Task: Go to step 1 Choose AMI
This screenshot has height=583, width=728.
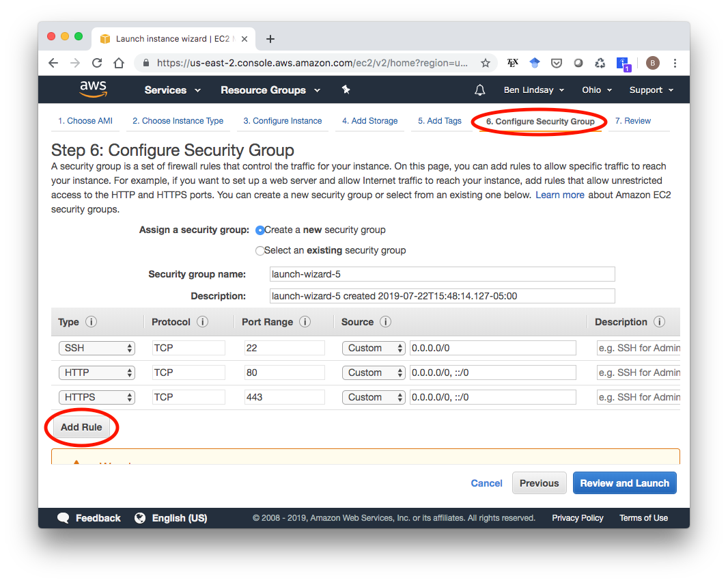Action: [x=85, y=121]
